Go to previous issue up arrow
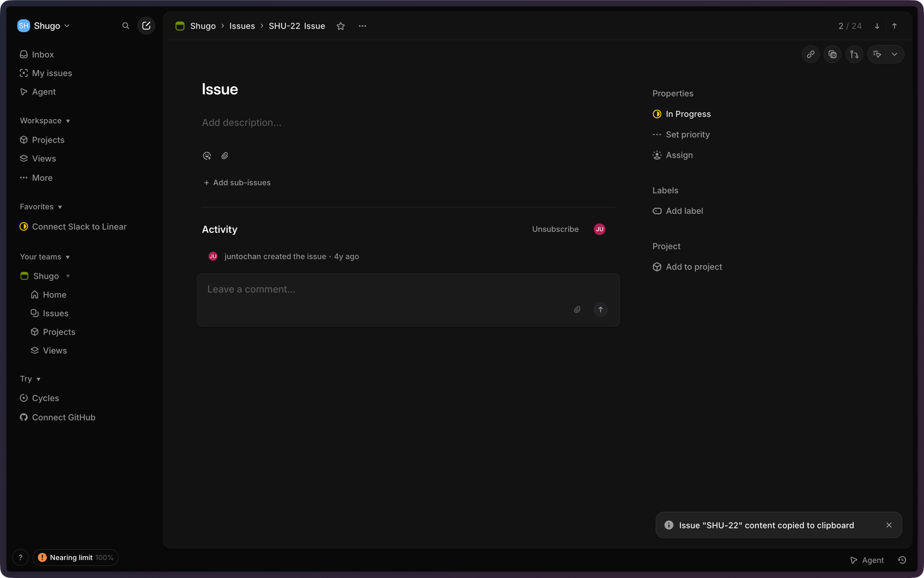This screenshot has width=924, height=578. coord(895,26)
